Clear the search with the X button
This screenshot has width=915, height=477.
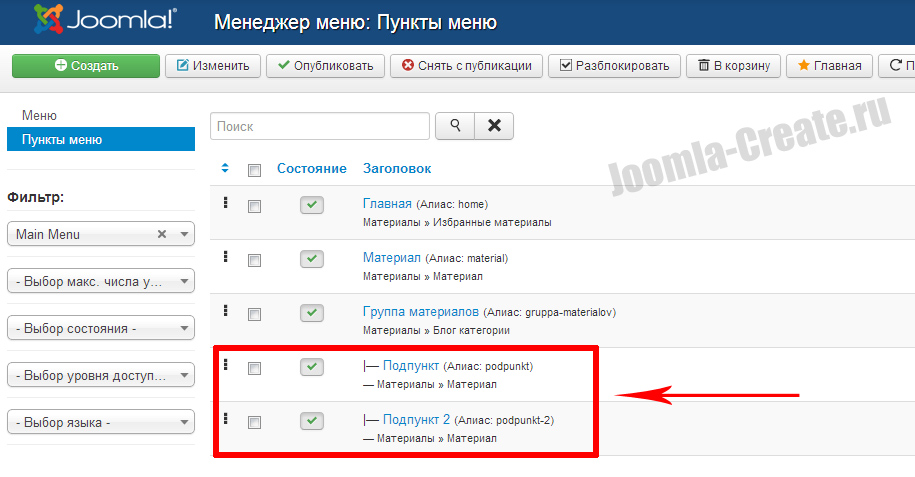pos(493,126)
